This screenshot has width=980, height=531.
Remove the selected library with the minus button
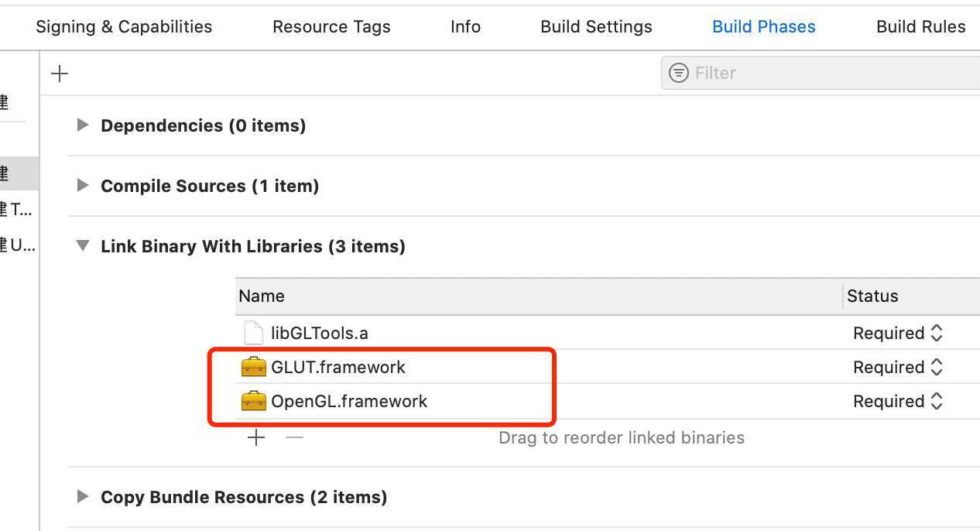(295, 438)
